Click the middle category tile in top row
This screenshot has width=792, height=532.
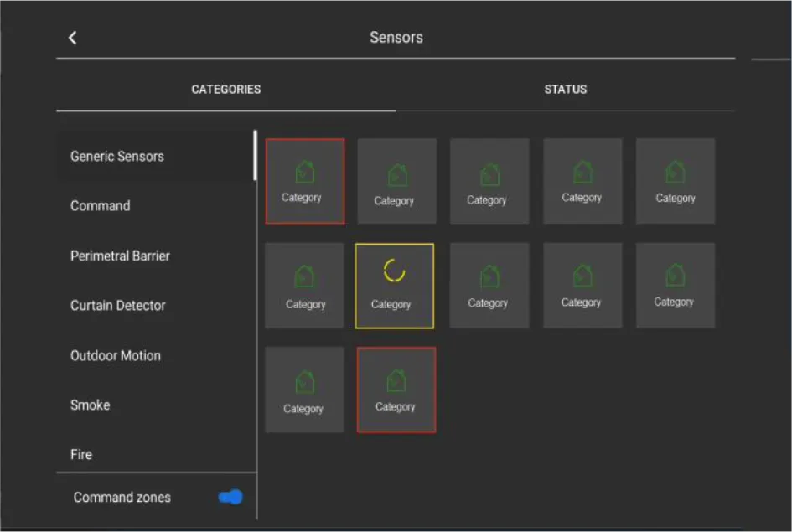point(489,181)
